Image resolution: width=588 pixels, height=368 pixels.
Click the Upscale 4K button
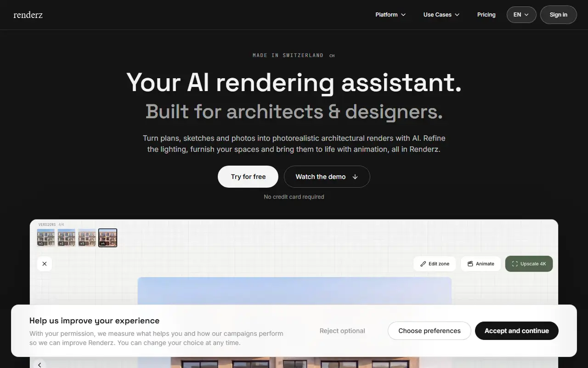(x=529, y=264)
